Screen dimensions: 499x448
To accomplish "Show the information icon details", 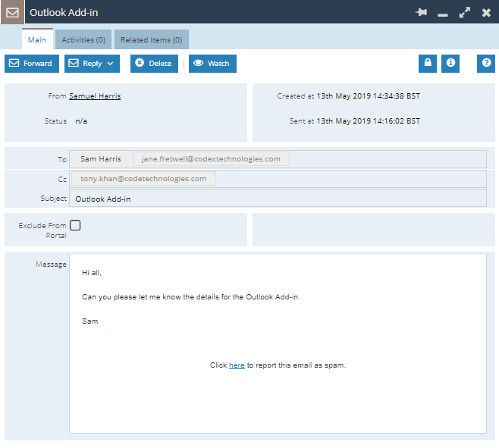I will pos(450,64).
